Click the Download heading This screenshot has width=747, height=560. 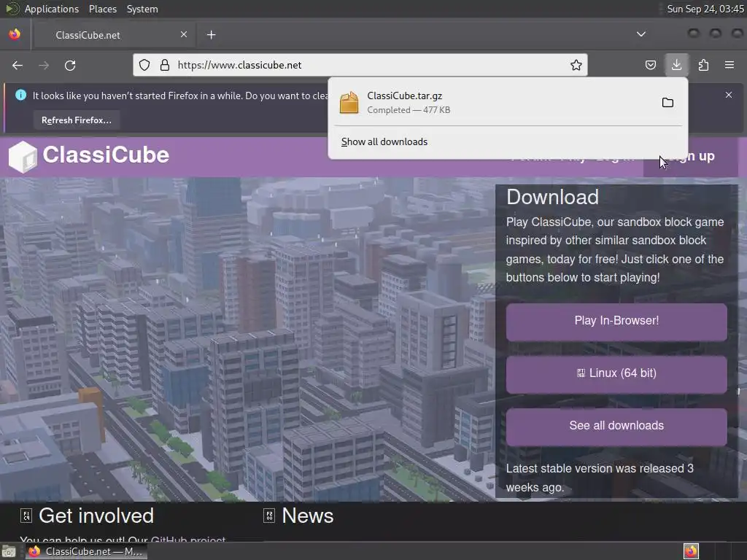tap(552, 197)
